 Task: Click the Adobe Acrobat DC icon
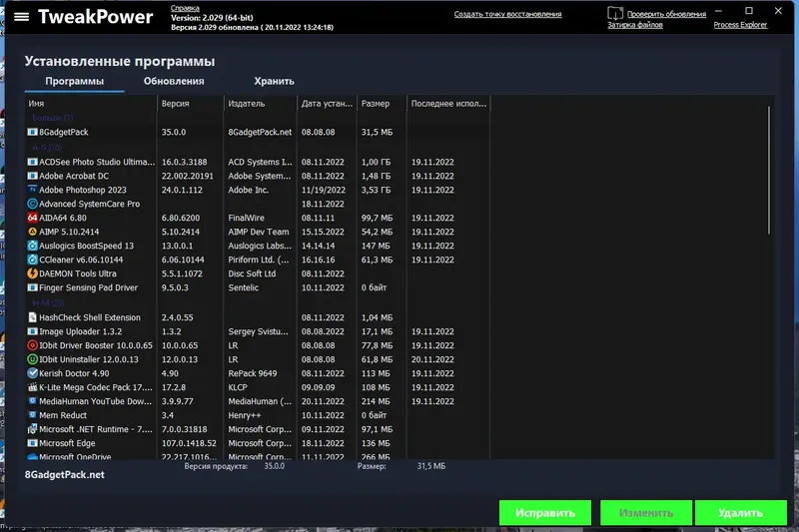coord(33,176)
